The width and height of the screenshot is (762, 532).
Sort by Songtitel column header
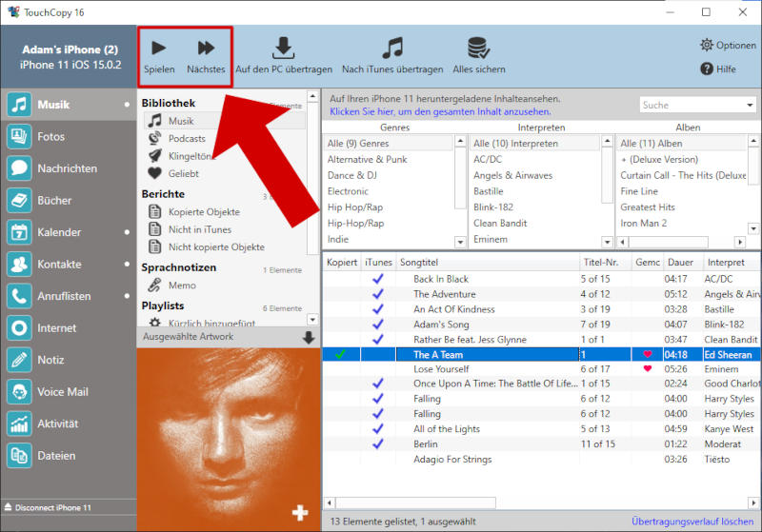click(488, 262)
